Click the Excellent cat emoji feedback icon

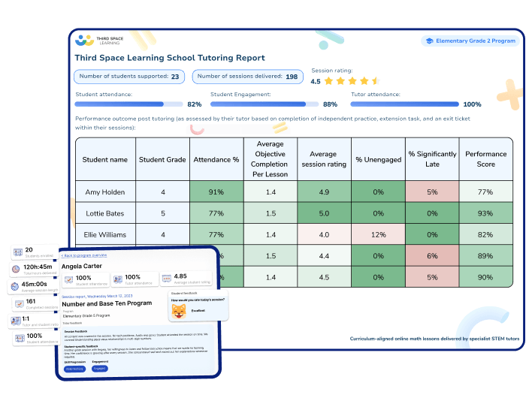[179, 310]
